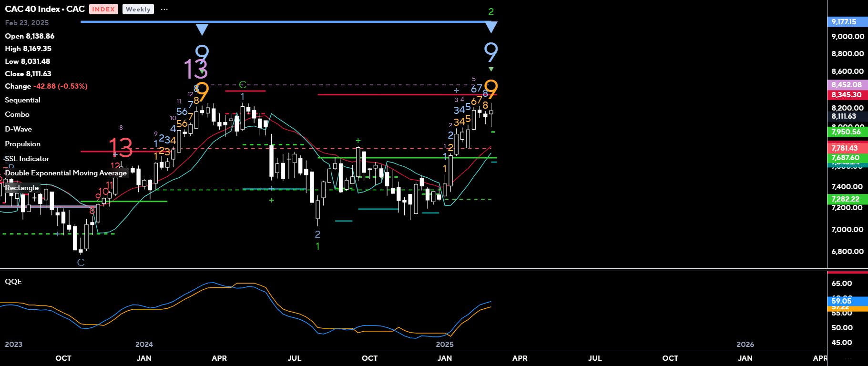Click the small green triangle under the blue 9
This screenshot has width=868, height=366.
(491, 70)
